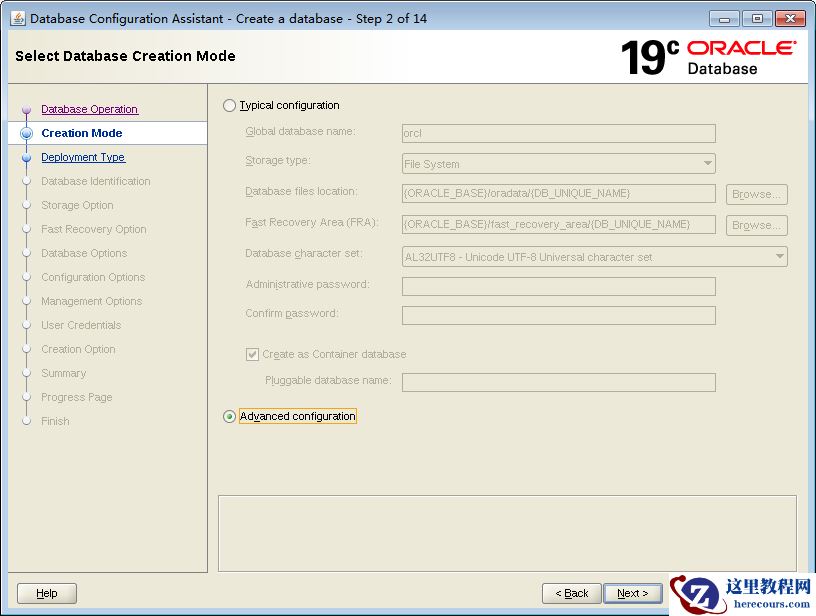Select the Advanced configuration radio button
This screenshot has width=816, height=616.
click(230, 417)
